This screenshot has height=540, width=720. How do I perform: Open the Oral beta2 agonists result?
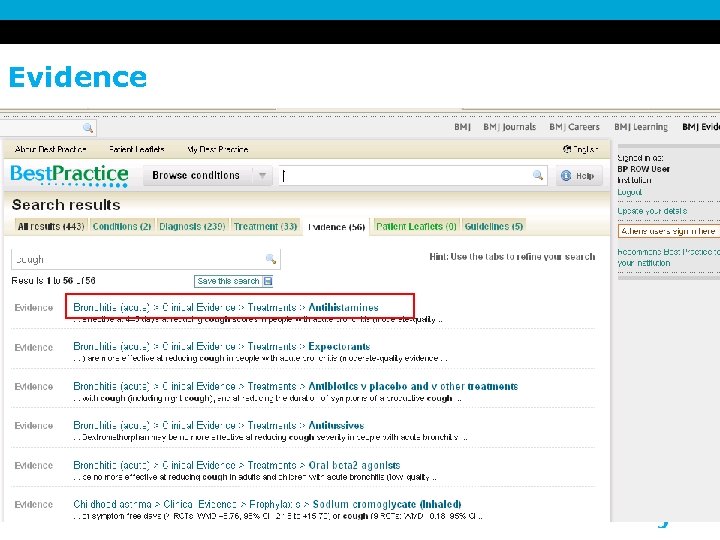236,465
